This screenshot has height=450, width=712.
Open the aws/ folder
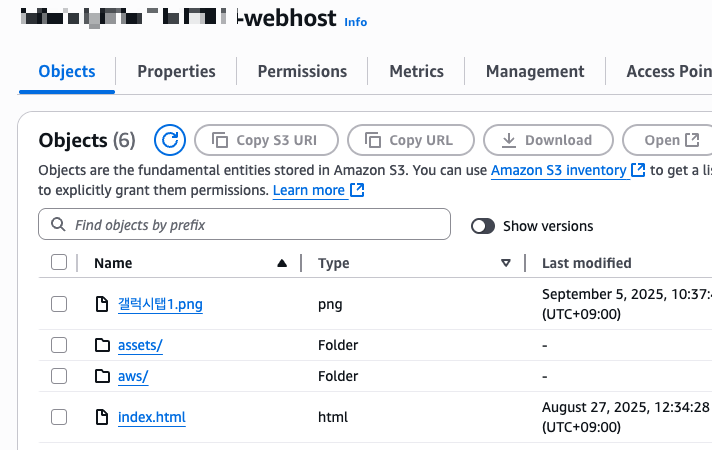(133, 376)
